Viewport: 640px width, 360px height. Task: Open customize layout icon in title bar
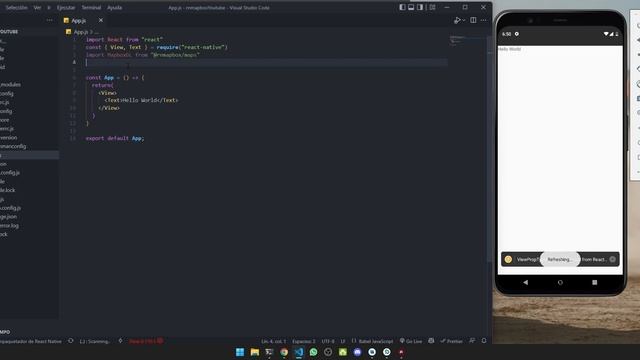[432, 7]
